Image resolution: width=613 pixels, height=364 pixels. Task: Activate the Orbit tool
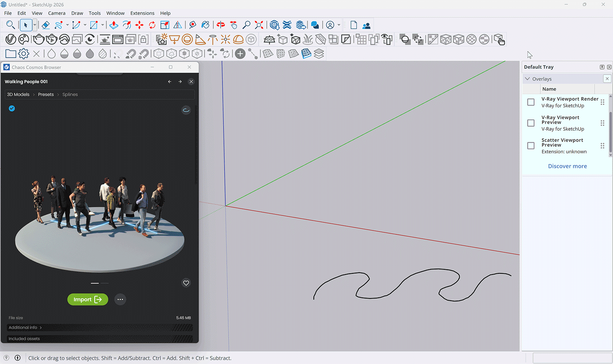tap(221, 25)
